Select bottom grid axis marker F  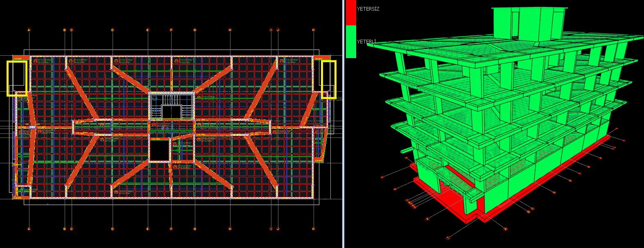[x=171, y=229]
